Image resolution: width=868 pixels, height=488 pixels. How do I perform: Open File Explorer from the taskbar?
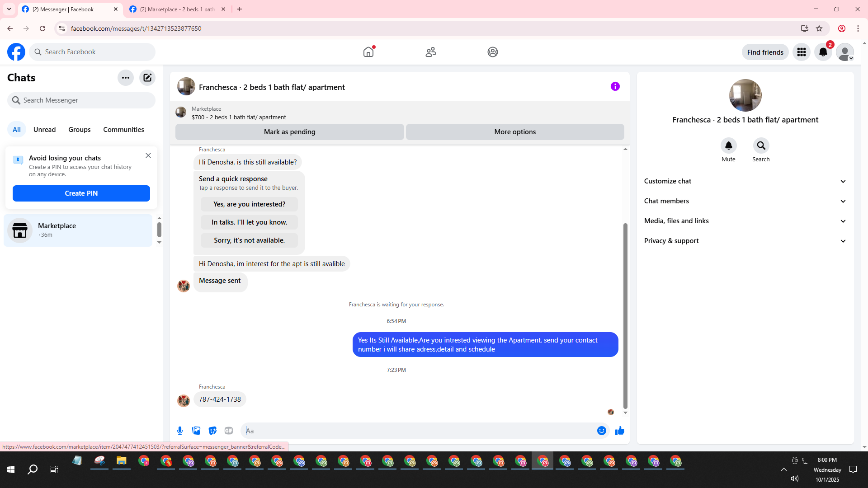[122, 461]
